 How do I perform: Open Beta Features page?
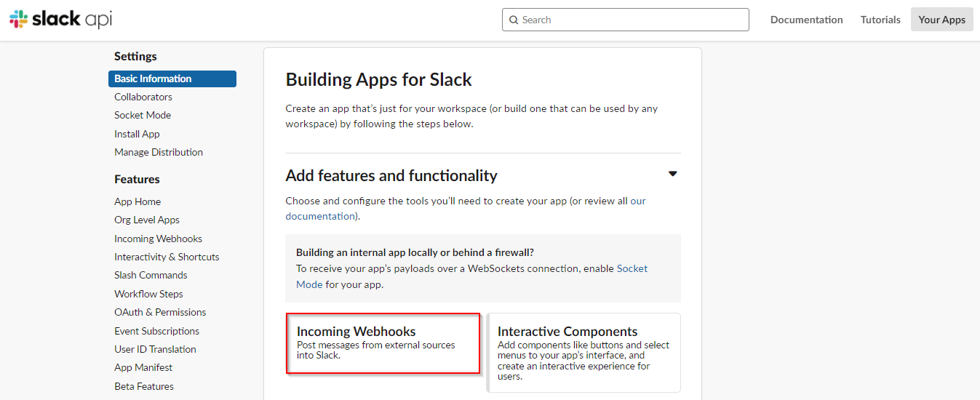pos(144,386)
